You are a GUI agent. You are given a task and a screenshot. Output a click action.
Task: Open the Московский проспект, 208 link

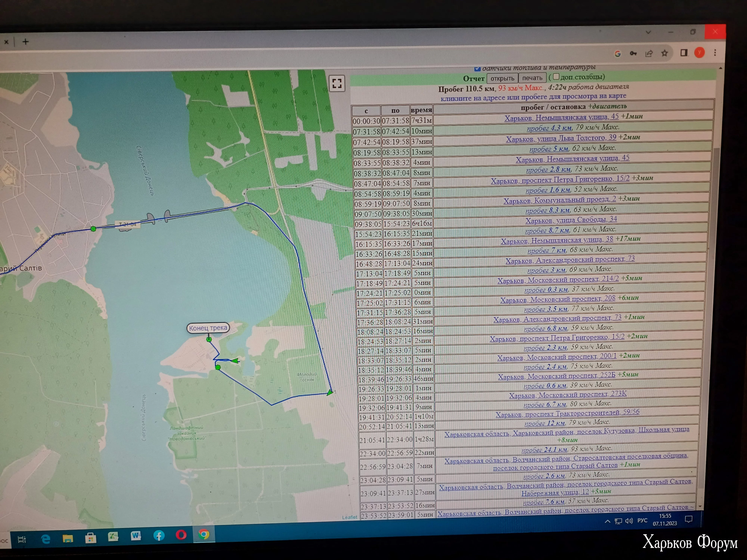point(558,299)
